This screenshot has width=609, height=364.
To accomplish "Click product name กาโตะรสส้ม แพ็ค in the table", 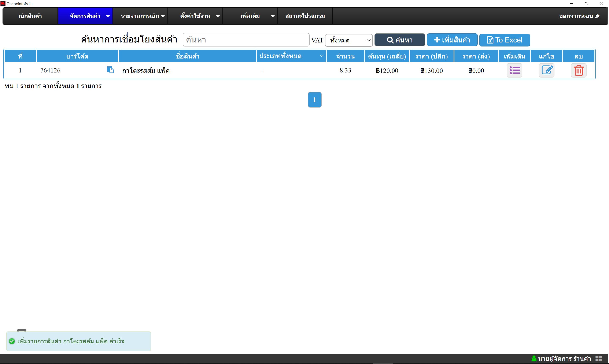I will [x=146, y=71].
